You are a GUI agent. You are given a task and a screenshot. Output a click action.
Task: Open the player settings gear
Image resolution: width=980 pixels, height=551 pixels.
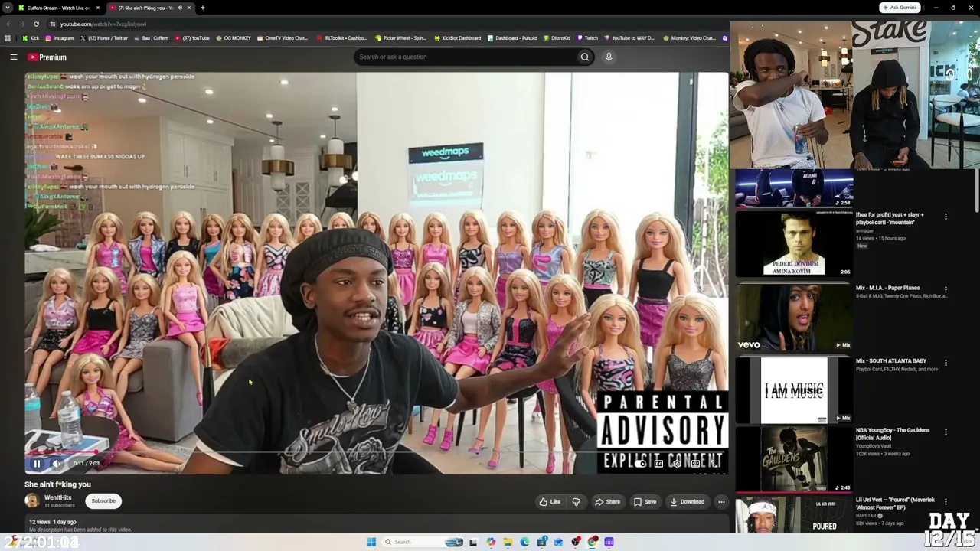[677, 463]
